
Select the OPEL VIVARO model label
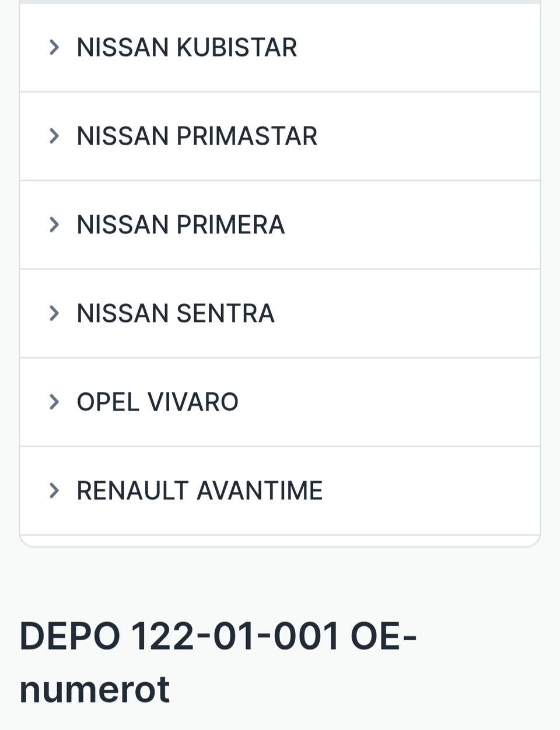coord(157,402)
